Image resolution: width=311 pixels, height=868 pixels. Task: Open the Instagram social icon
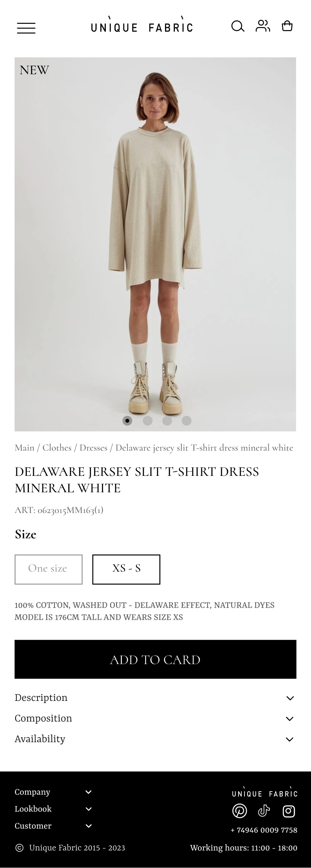click(x=289, y=811)
